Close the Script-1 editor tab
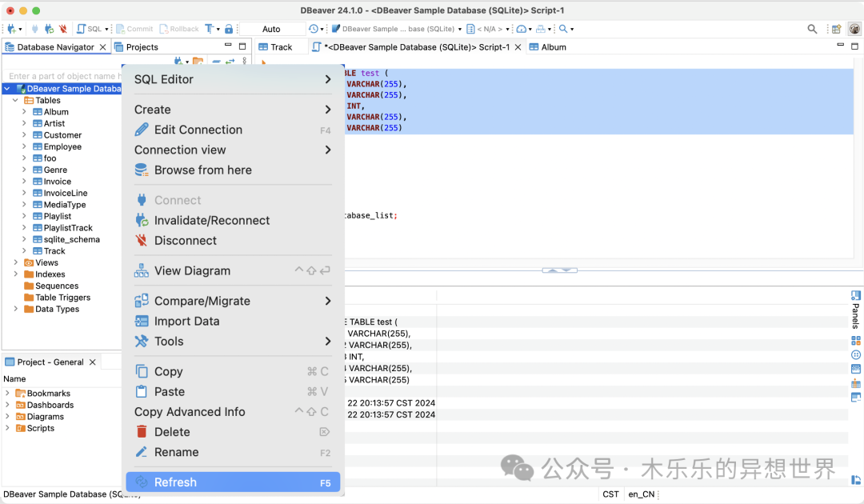The image size is (864, 504). pos(518,47)
